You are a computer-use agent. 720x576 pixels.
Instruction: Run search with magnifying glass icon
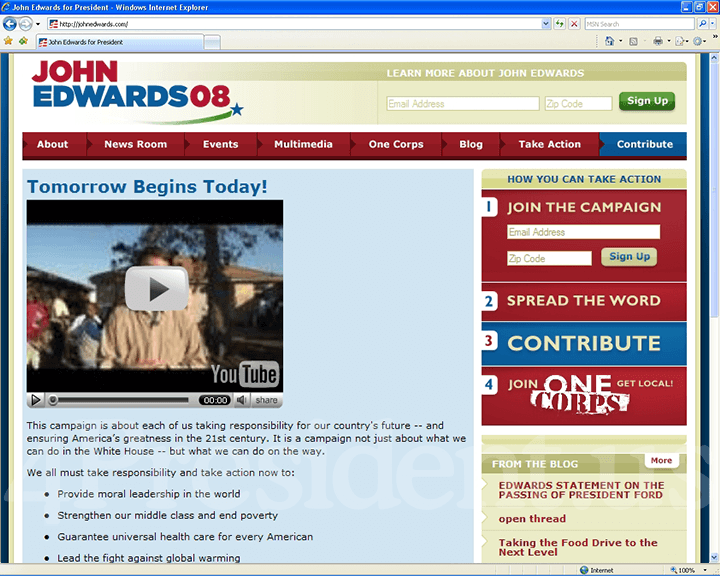pyautogui.click(x=702, y=24)
